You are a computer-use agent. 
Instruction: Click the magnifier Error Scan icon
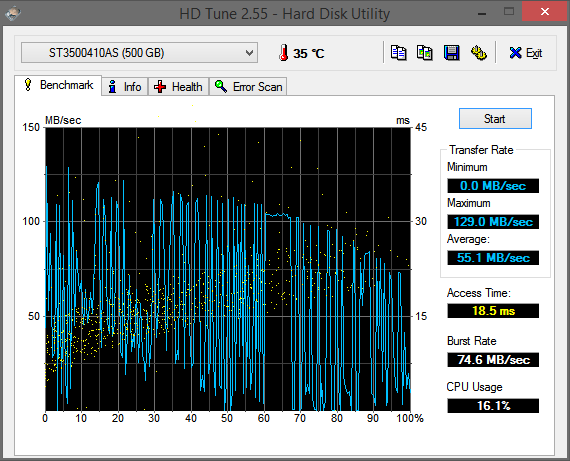click(221, 87)
